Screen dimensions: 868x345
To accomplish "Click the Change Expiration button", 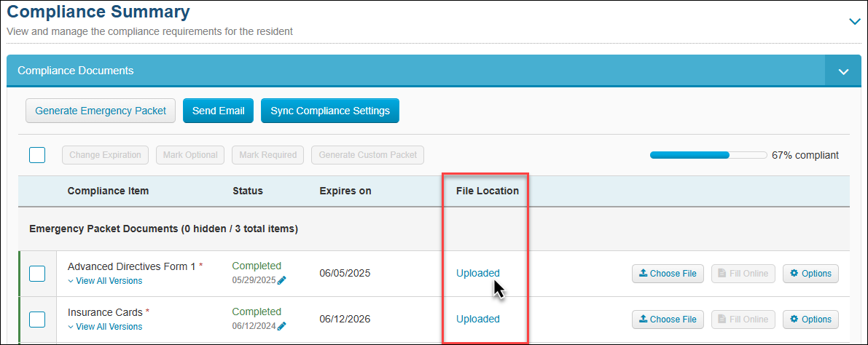I will pyautogui.click(x=105, y=155).
